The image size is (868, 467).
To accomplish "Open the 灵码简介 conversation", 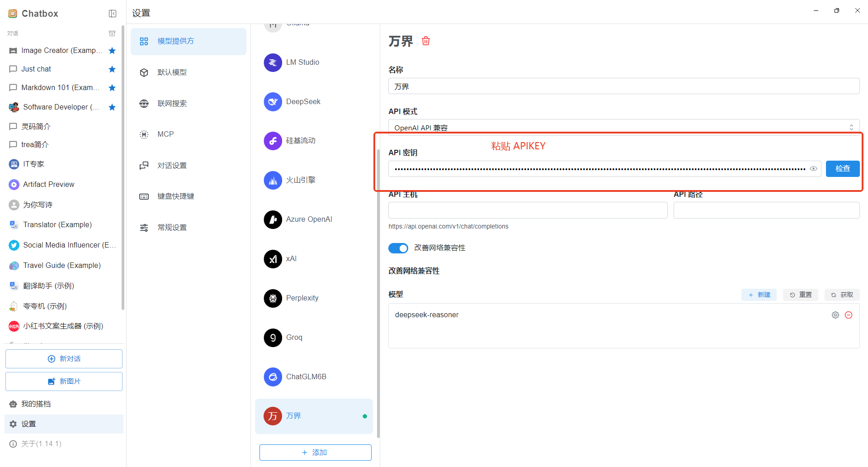I will [62, 127].
